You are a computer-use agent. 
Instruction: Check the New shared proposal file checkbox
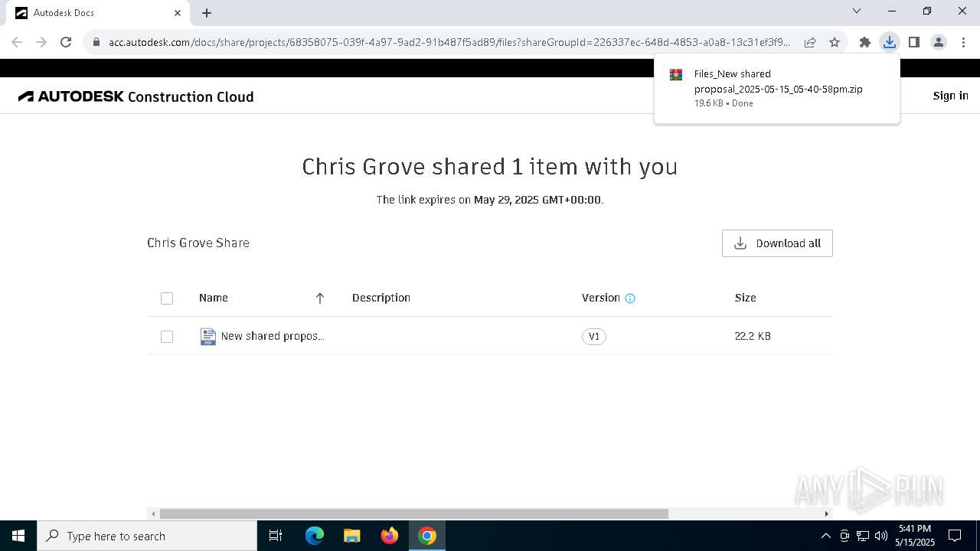tap(167, 337)
